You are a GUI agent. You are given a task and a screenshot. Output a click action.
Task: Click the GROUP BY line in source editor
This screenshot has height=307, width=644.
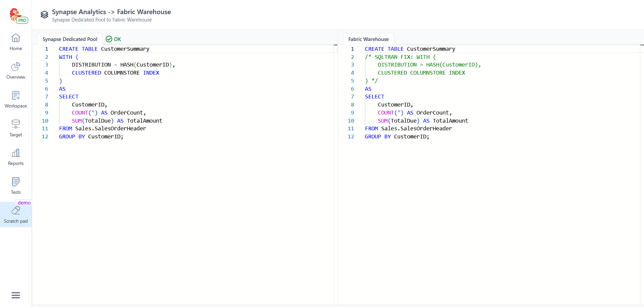[91, 137]
